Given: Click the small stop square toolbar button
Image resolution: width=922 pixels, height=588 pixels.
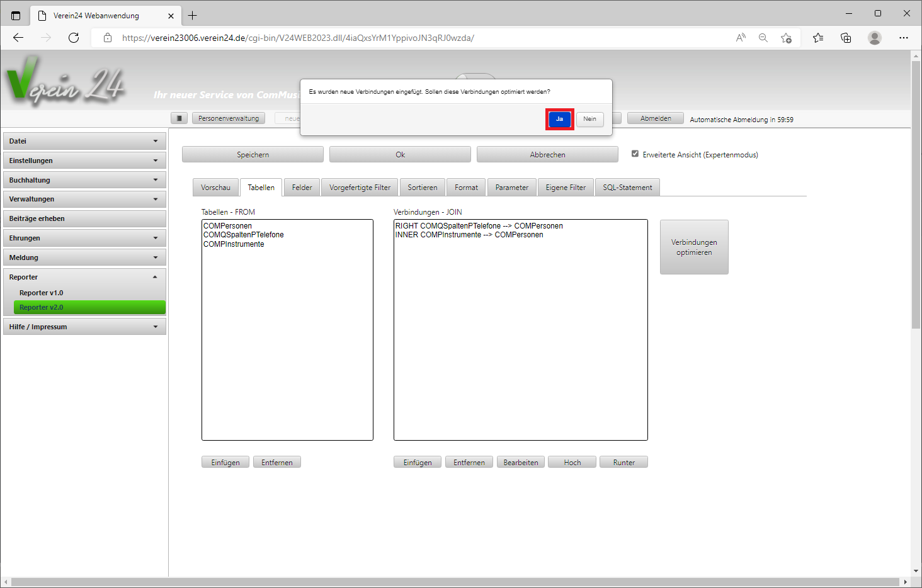Looking at the screenshot, I should [179, 118].
